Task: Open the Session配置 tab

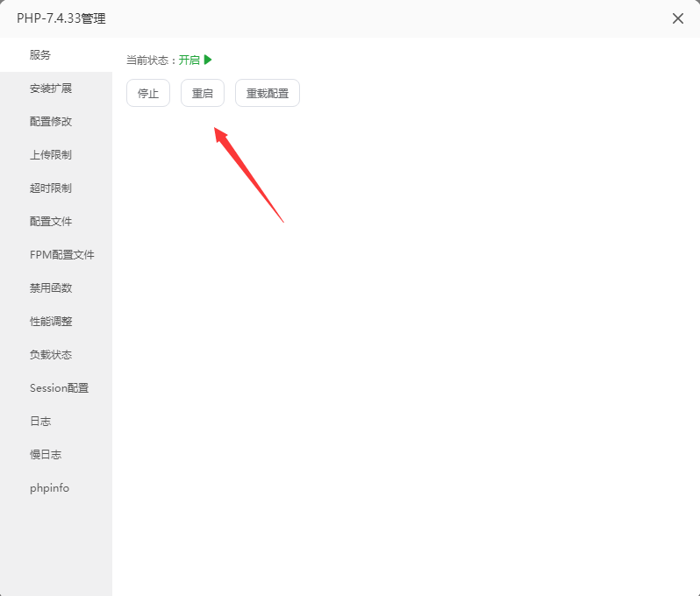Action: click(x=59, y=388)
